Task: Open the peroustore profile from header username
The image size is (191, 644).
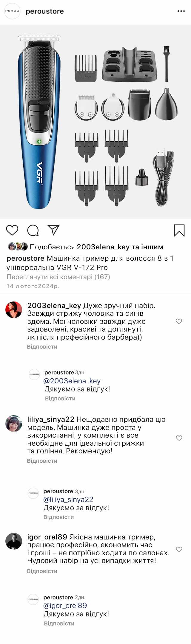Action: pyautogui.click(x=45, y=11)
